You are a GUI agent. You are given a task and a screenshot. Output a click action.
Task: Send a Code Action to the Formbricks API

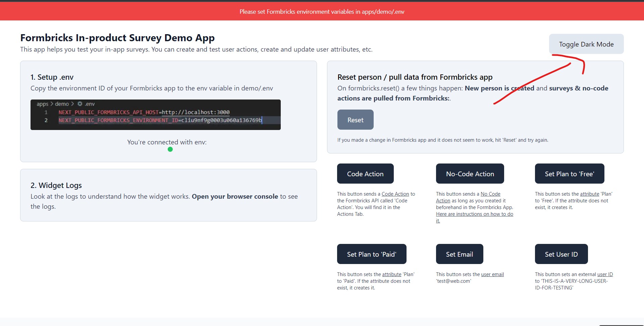[x=365, y=174]
